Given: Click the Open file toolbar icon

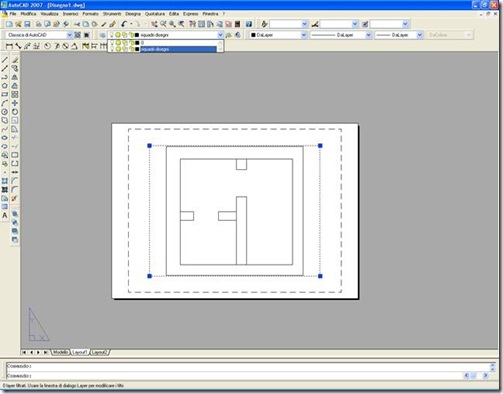Looking at the screenshot, I should (18, 24).
